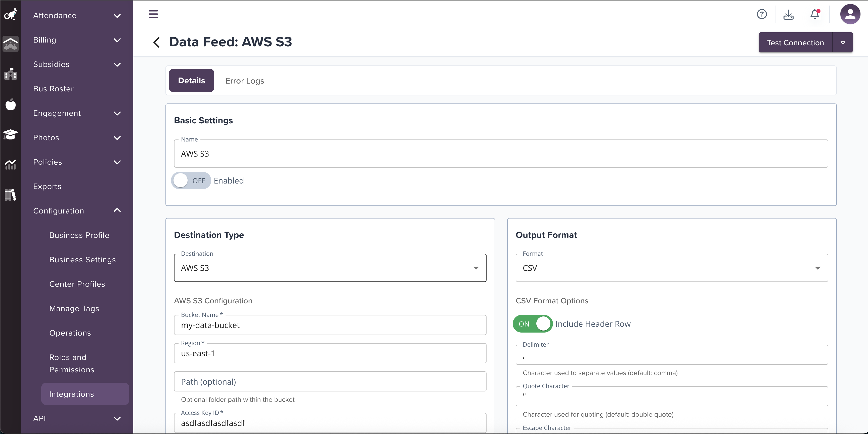The height and width of the screenshot is (434, 868).
Task: Click the chart analytics rail icon
Action: tap(11, 165)
